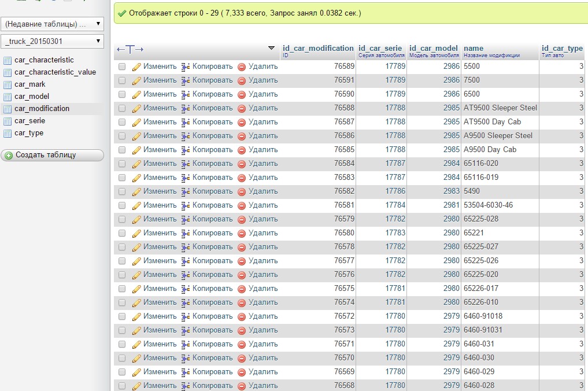This screenshot has width=588, height=391.
Task: Click the red delete icon for row 76590
Action: pyautogui.click(x=242, y=94)
